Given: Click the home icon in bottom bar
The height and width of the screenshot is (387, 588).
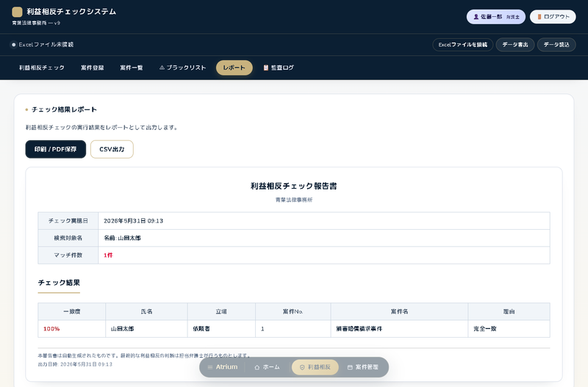Looking at the screenshot, I should pos(257,367).
